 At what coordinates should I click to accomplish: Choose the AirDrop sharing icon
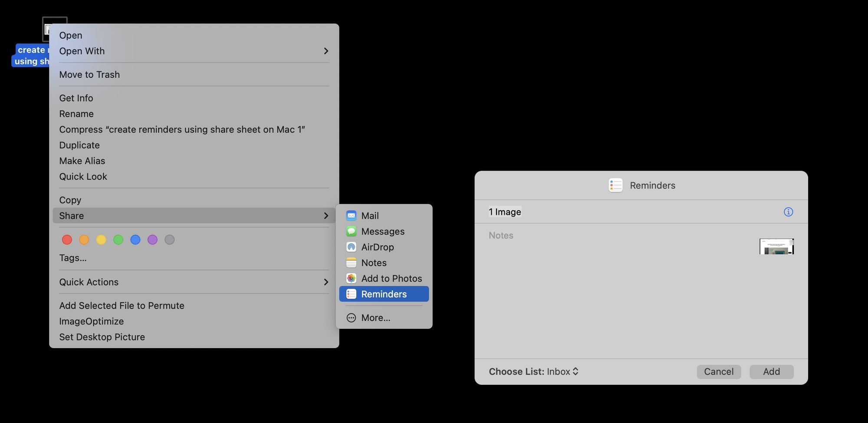coord(351,247)
